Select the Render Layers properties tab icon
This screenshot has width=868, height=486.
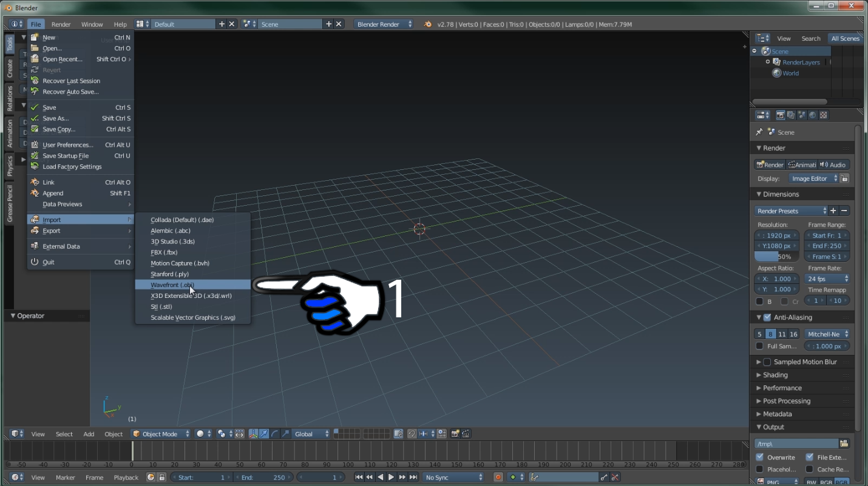(x=791, y=115)
